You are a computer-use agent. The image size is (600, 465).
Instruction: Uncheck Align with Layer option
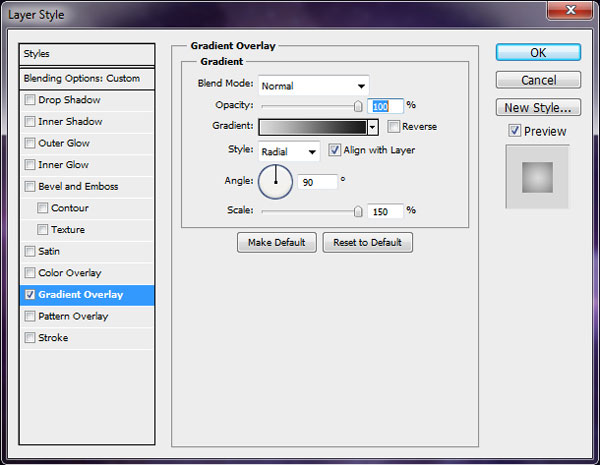point(334,150)
